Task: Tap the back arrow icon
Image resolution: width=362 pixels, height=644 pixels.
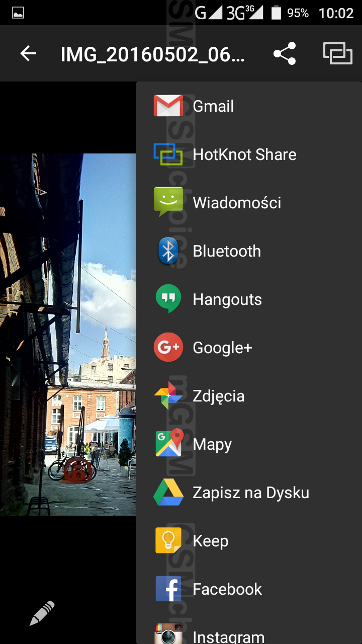Action: [x=28, y=54]
